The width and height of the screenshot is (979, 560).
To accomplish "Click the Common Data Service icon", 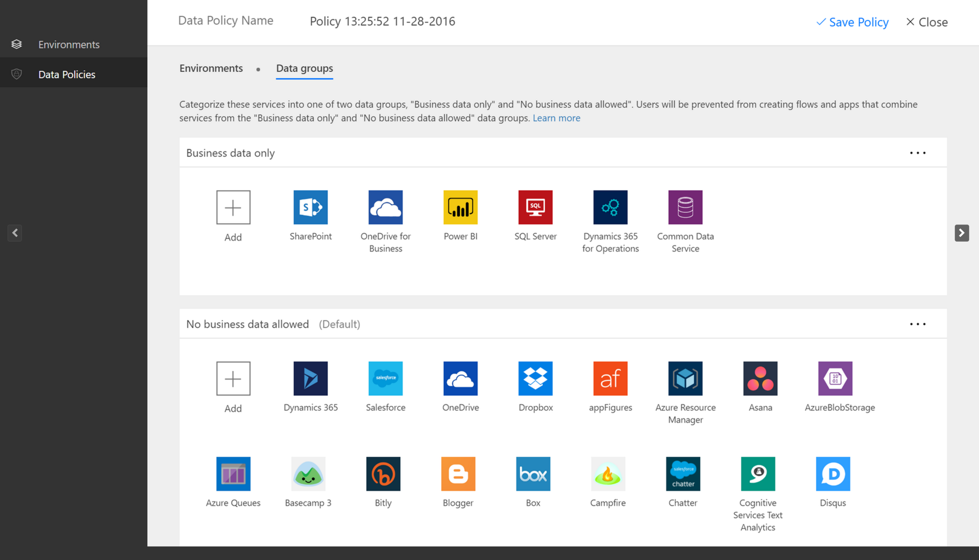I will click(685, 207).
